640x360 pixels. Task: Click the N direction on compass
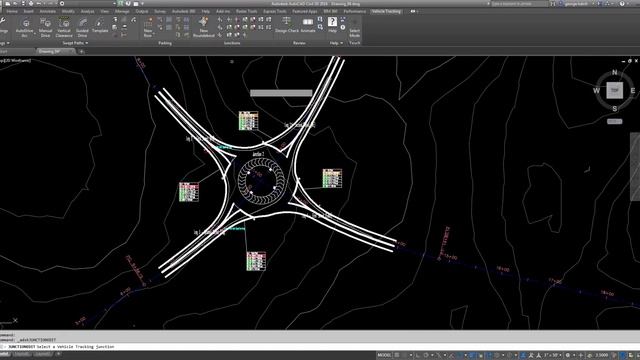click(x=615, y=73)
